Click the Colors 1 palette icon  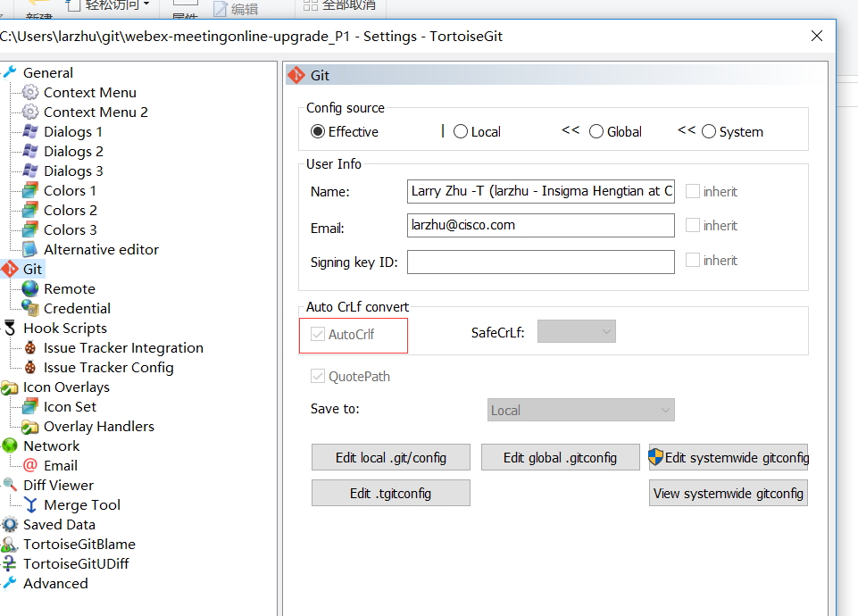click(x=30, y=190)
